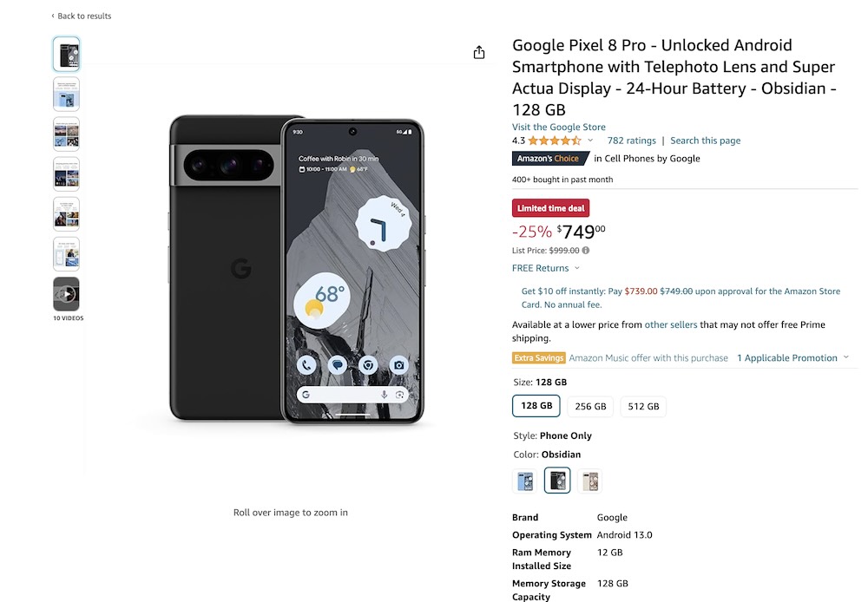
Task: Choose the 256 GB size option
Action: click(590, 406)
